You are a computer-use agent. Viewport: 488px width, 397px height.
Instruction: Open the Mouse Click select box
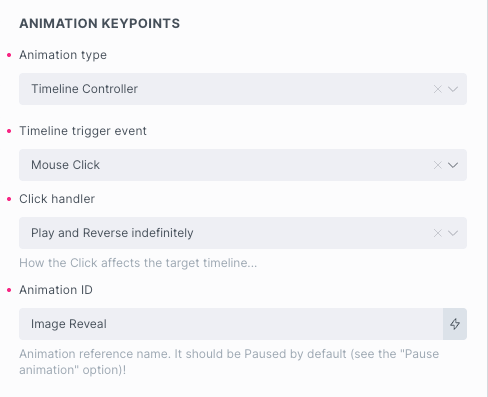click(243, 165)
